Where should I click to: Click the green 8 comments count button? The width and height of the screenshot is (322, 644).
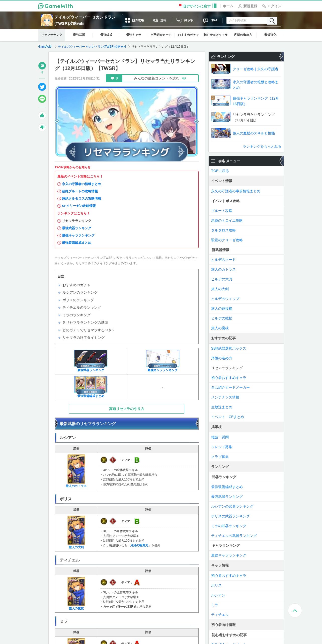(114, 78)
